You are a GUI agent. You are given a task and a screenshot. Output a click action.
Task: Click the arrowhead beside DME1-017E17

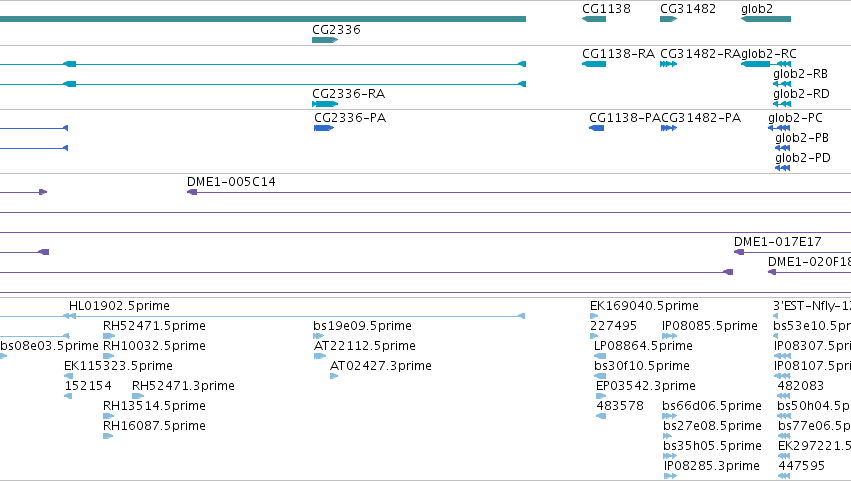pyautogui.click(x=739, y=252)
